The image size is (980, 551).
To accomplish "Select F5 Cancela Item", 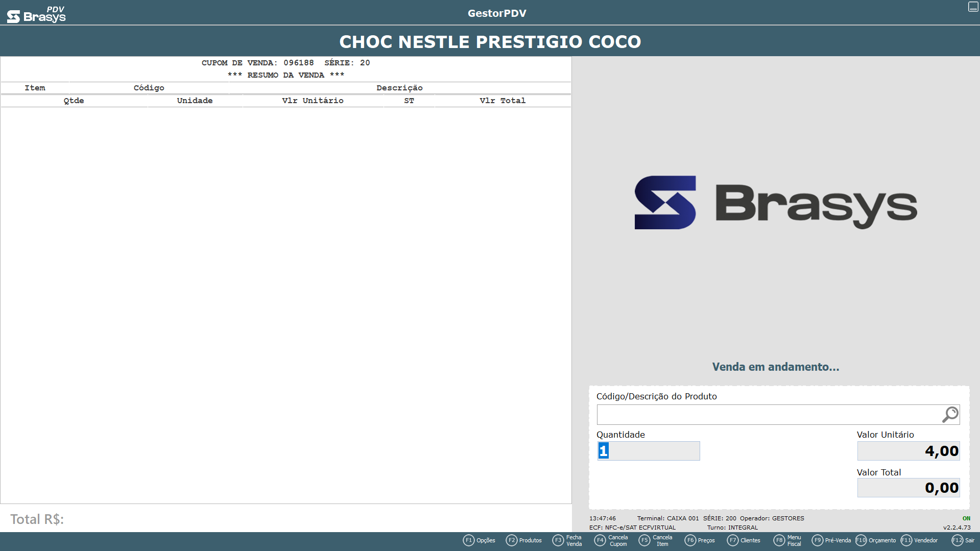I will (655, 540).
